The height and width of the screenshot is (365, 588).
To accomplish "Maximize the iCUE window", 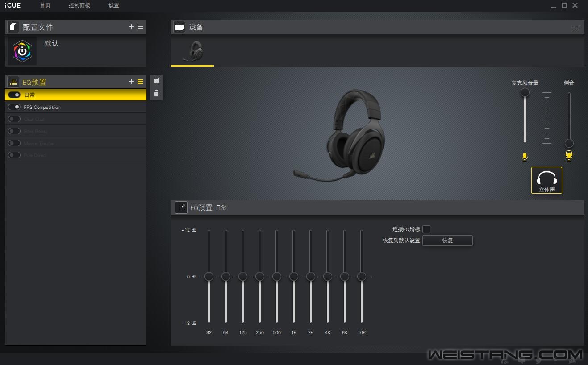I will click(x=564, y=5).
